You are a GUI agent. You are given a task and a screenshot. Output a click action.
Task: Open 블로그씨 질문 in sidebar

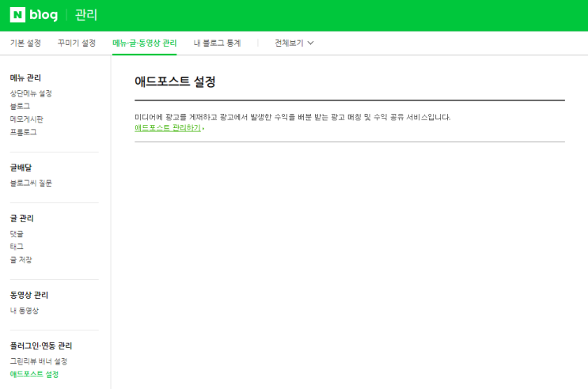[31, 183]
